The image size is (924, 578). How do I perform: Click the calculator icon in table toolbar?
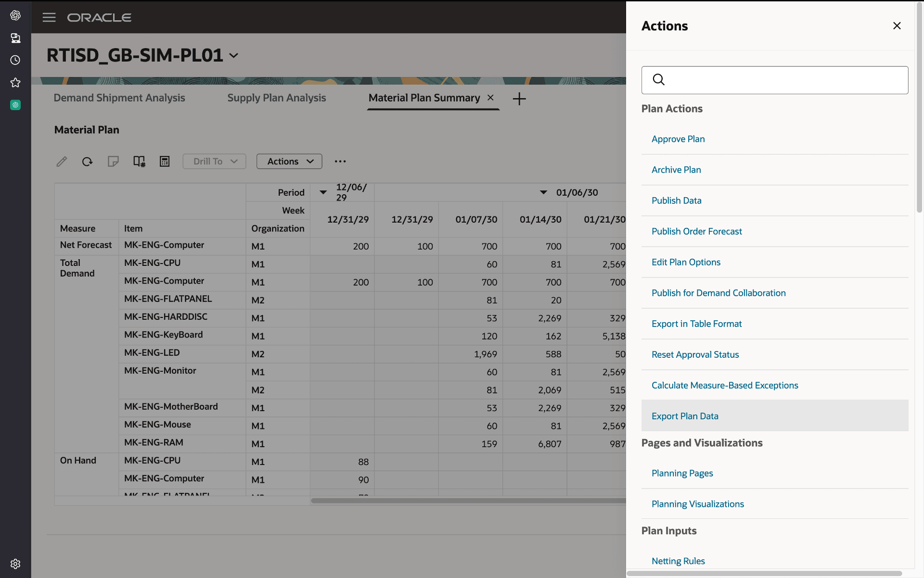[165, 162]
